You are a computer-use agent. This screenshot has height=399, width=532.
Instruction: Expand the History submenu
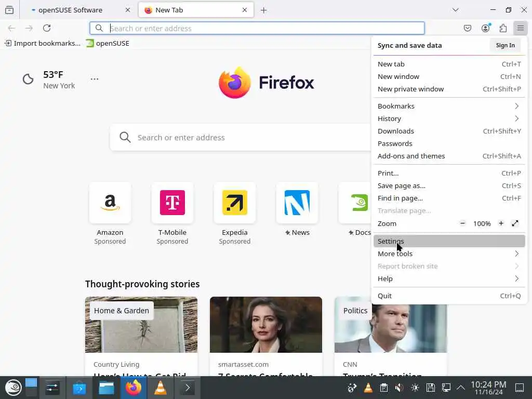[x=449, y=119]
